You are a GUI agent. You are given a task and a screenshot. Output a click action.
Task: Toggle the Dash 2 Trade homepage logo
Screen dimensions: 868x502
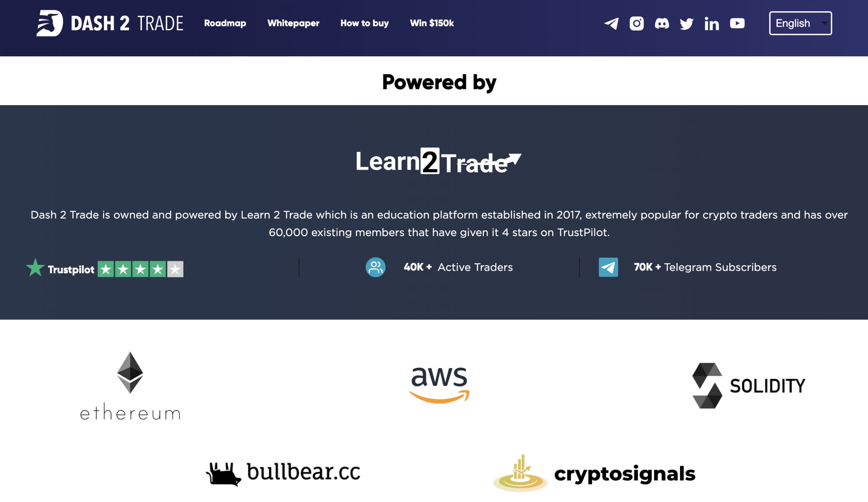(110, 23)
